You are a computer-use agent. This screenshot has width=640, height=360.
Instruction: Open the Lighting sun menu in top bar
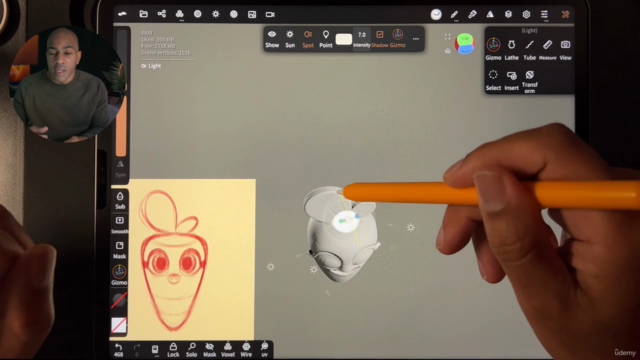(216, 14)
